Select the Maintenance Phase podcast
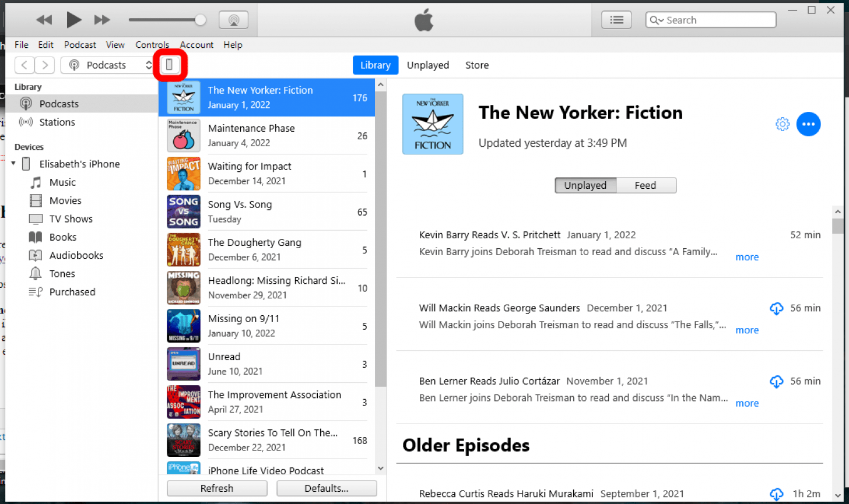Viewport: 849px width, 504px height. pyautogui.click(x=266, y=135)
